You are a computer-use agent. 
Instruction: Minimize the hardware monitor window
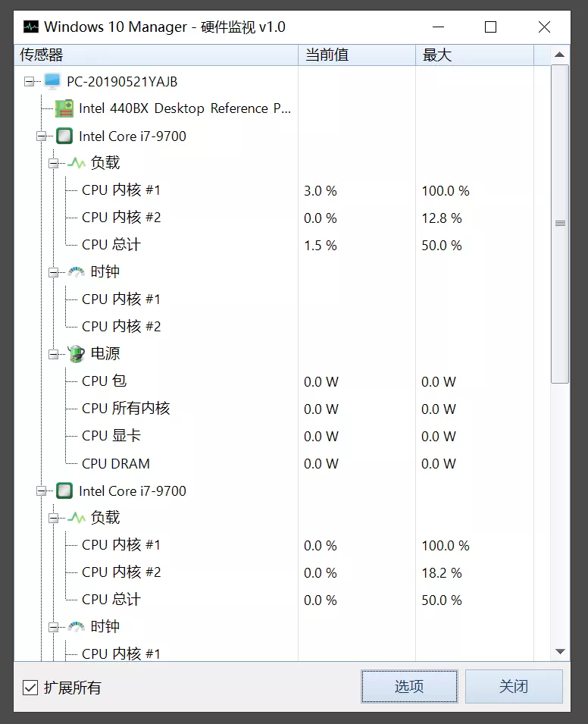coord(438,27)
